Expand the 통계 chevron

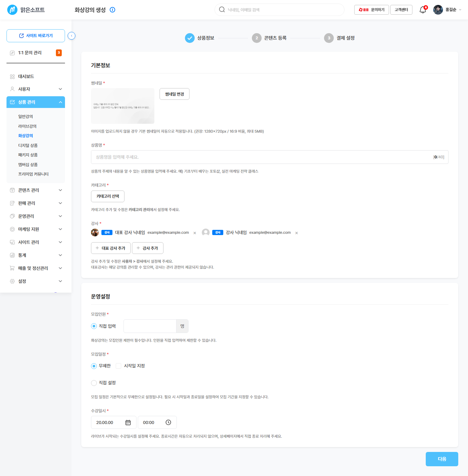[60, 255]
